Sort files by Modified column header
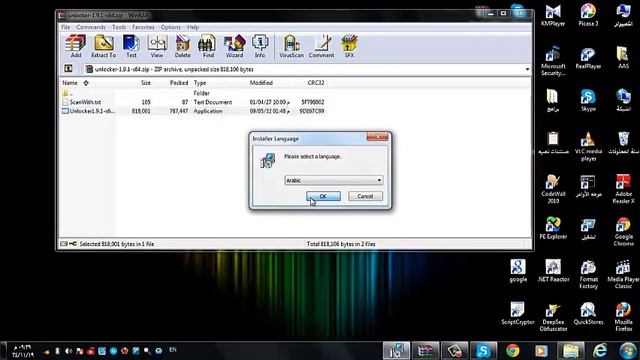 [261, 83]
